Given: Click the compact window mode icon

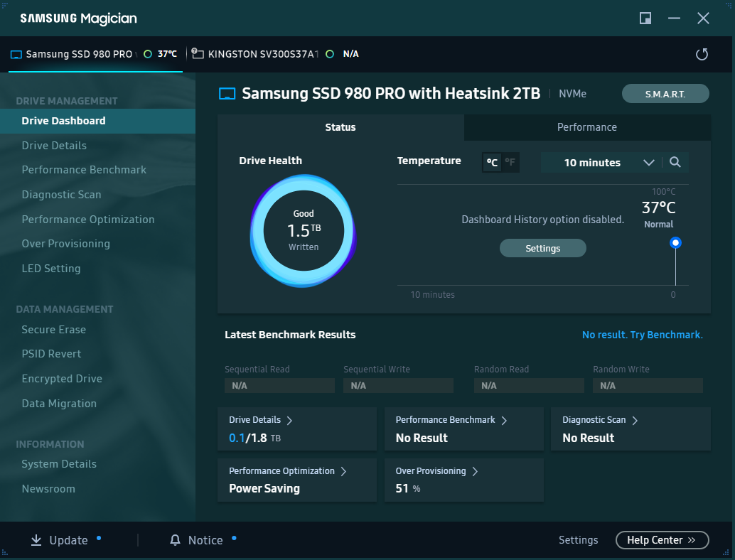Looking at the screenshot, I should (x=645, y=18).
